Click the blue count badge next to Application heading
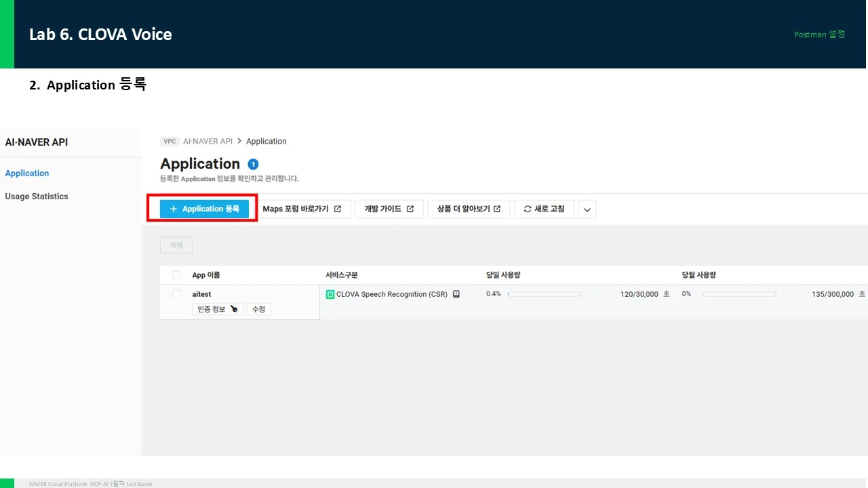 pyautogui.click(x=253, y=164)
